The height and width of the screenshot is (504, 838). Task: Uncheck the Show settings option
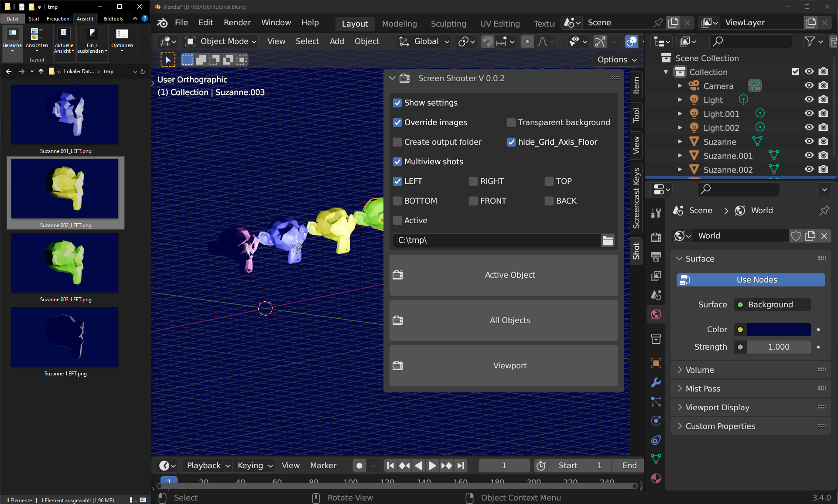397,103
